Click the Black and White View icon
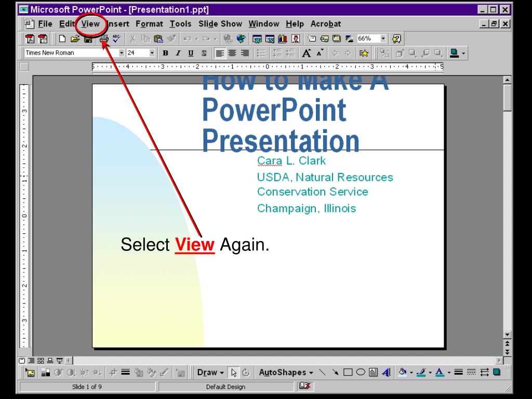This screenshot has height=399, width=532. point(349,38)
